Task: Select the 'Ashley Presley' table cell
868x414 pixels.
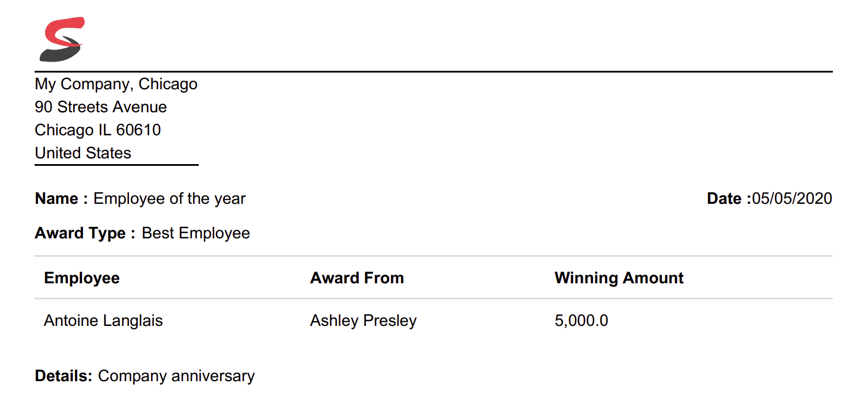Action: coord(363,321)
